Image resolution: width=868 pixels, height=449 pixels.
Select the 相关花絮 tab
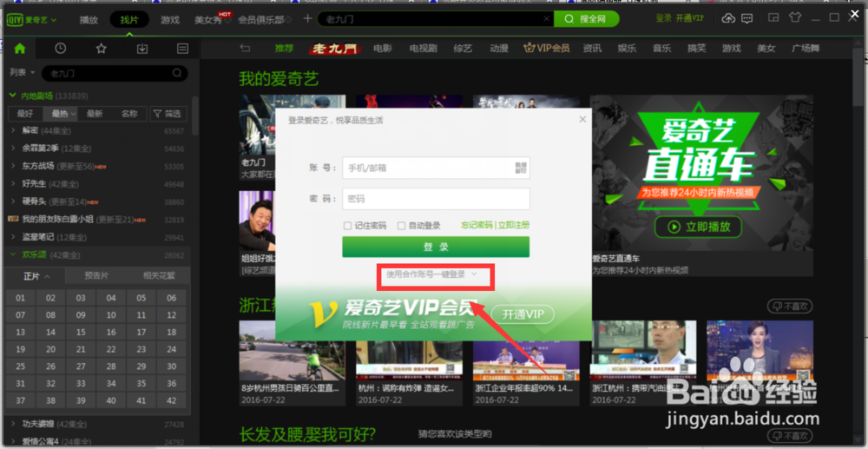pos(159,275)
